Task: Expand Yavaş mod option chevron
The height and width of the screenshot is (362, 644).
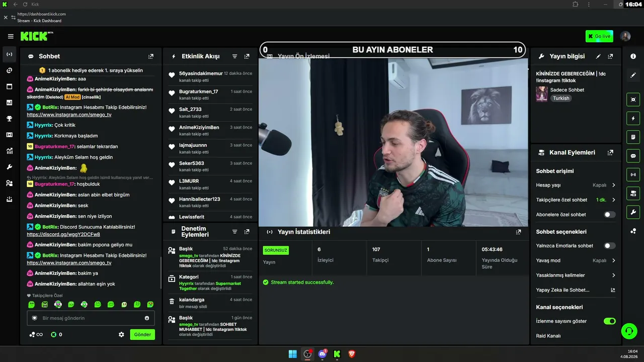Action: click(613, 260)
